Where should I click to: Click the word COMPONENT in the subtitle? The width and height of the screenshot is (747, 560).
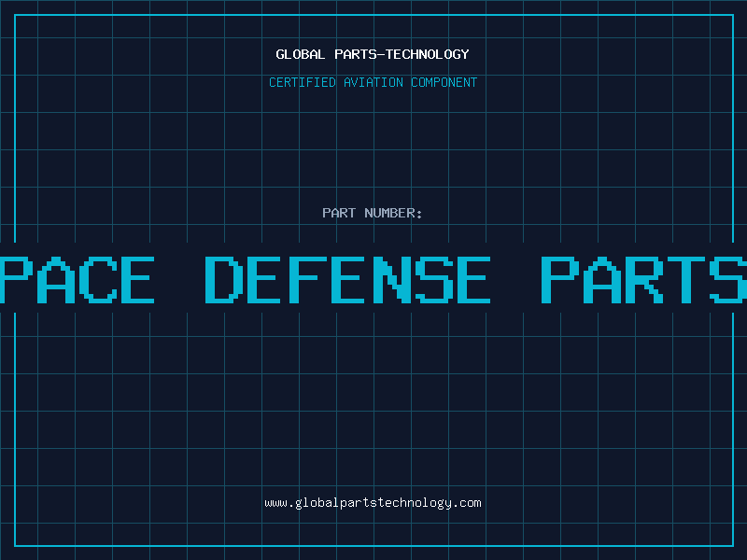coord(444,82)
